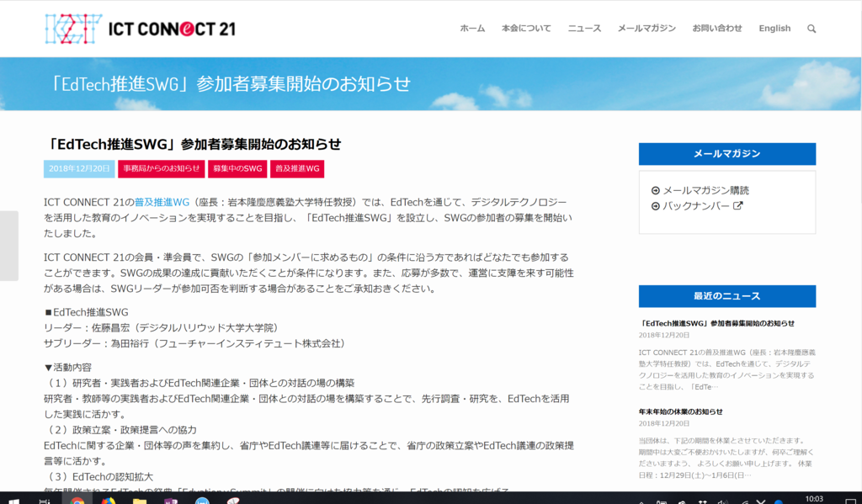Click the メールマガジン sidebar header
862x504 pixels.
(726, 154)
